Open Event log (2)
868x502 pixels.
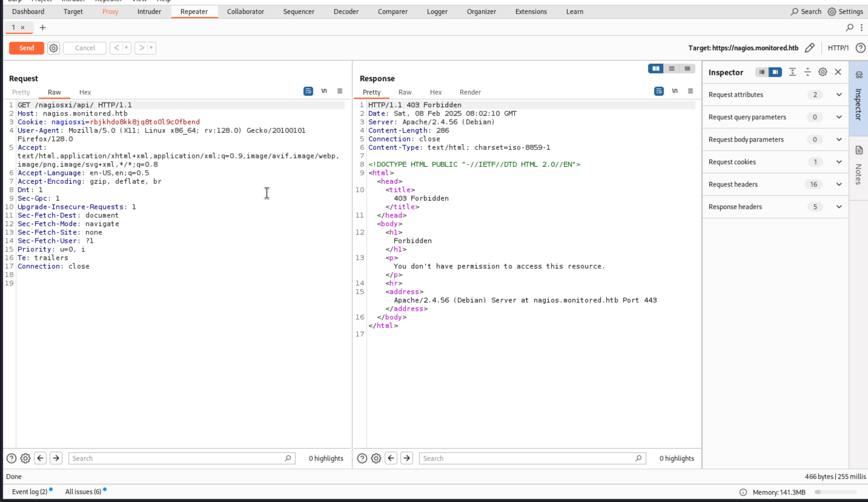tap(30, 492)
